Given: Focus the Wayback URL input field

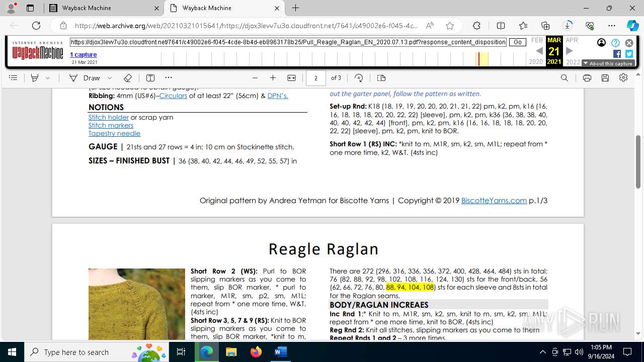Looking at the screenshot, I should point(288,42).
